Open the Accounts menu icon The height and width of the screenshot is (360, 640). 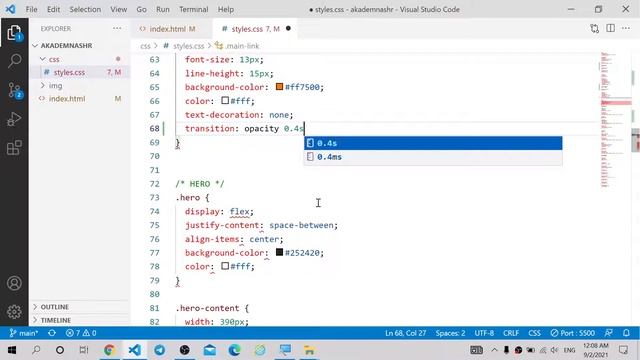tap(14, 283)
